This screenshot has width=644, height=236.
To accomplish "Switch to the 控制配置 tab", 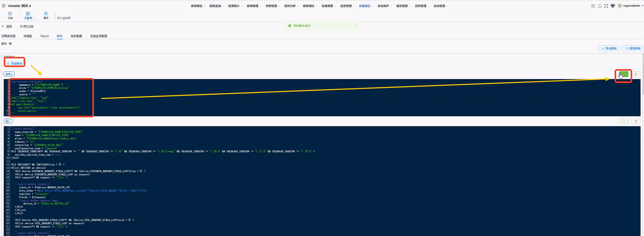I will point(76,36).
